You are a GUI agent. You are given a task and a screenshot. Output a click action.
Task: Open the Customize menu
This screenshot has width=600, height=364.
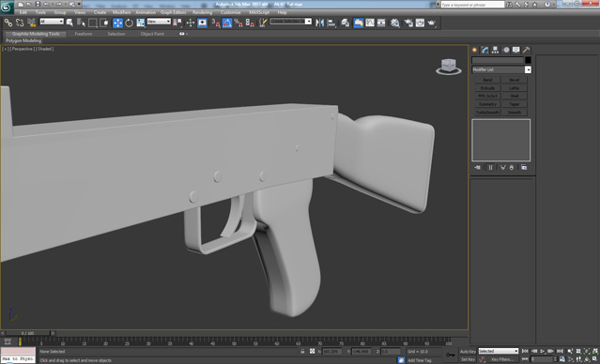(231, 12)
